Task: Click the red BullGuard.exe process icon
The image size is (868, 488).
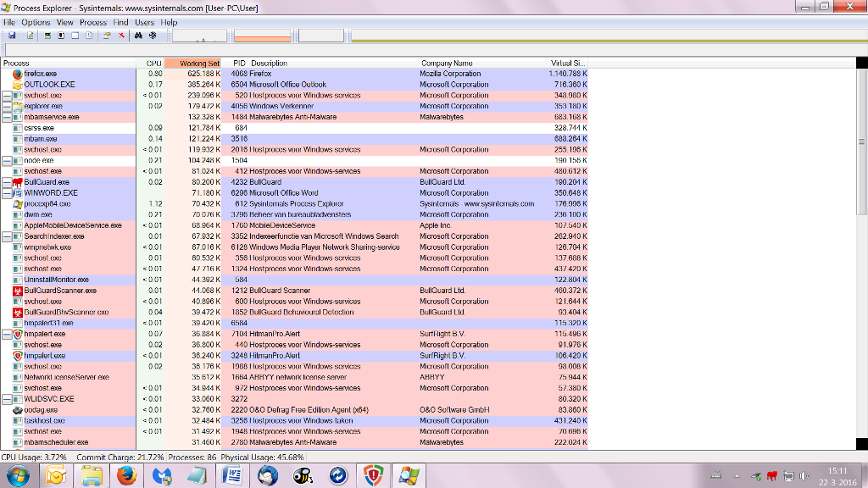Action: click(17, 182)
